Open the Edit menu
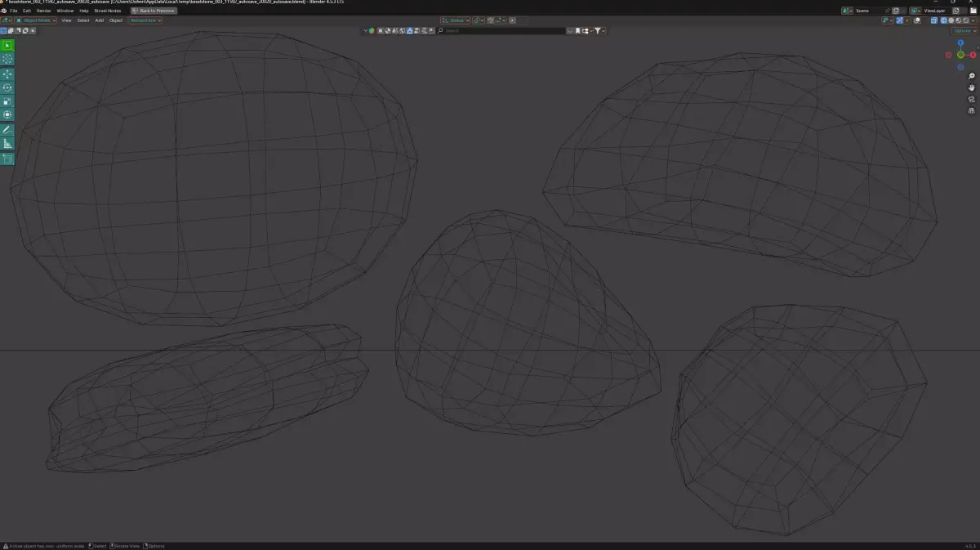 pos(26,11)
